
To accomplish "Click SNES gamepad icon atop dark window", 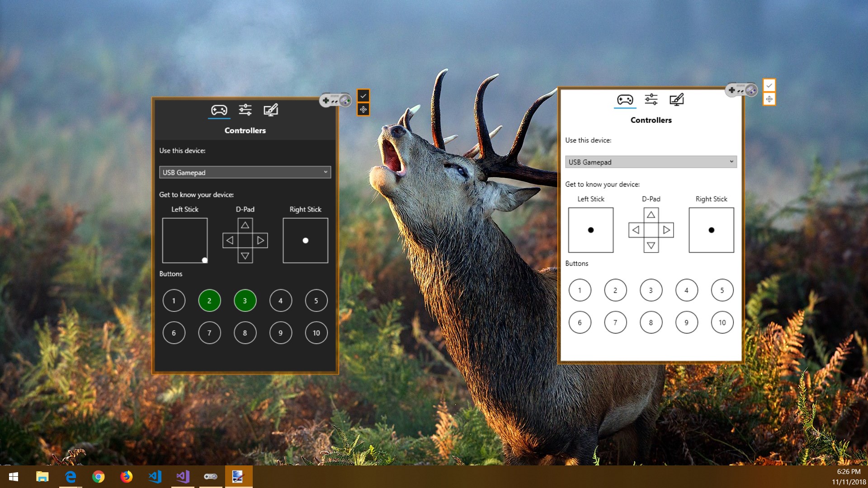I will click(335, 100).
